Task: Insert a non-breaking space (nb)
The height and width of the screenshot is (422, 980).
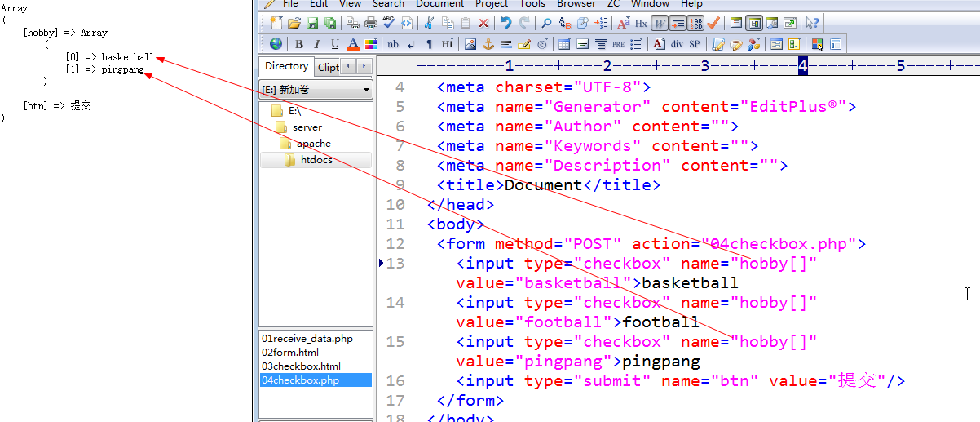Action: point(392,44)
